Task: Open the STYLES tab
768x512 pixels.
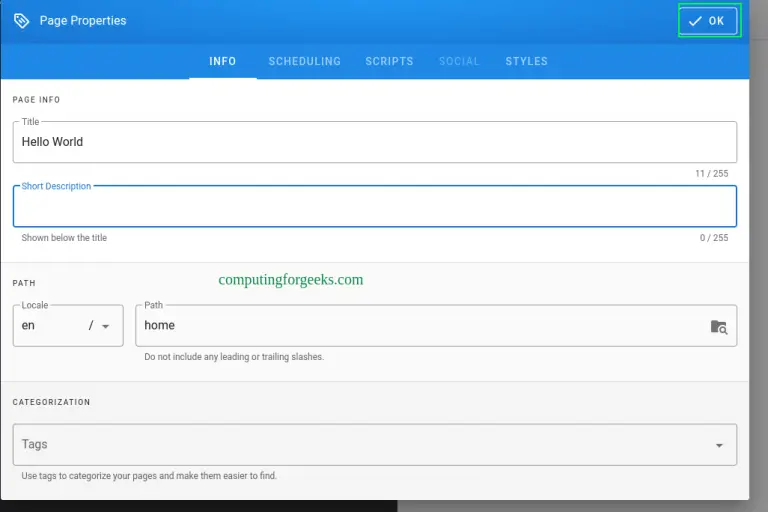Action: [526, 61]
